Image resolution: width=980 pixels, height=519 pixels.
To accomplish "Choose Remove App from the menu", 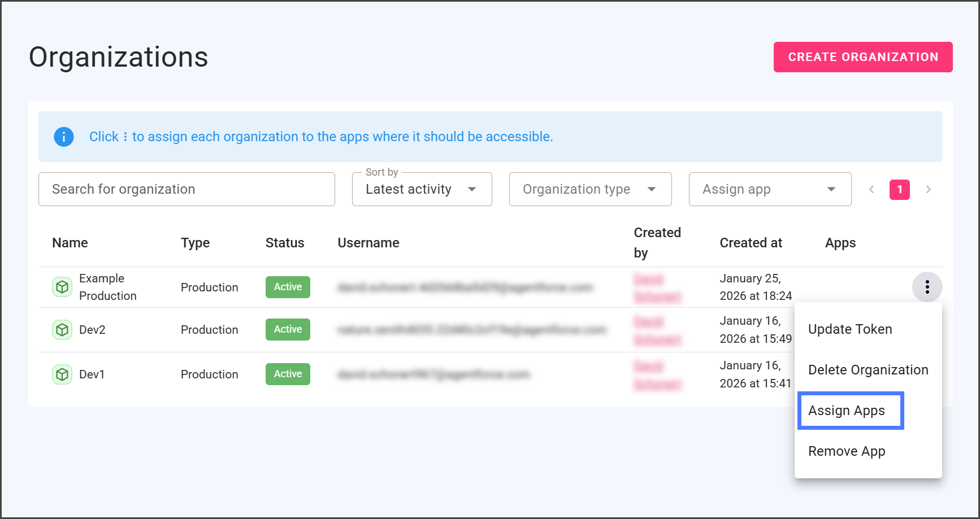I will click(x=847, y=451).
